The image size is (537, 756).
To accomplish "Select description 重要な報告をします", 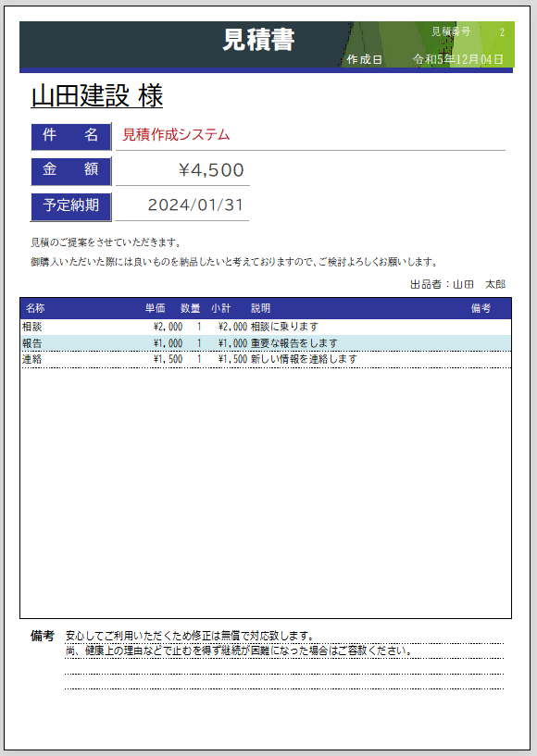I will click(x=293, y=343).
